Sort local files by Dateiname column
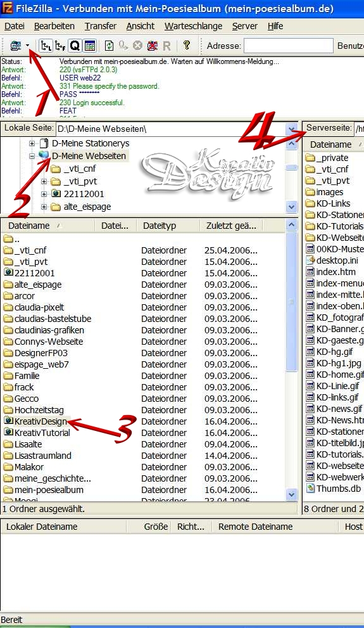Screen dimensions: 364x628 tap(47, 226)
